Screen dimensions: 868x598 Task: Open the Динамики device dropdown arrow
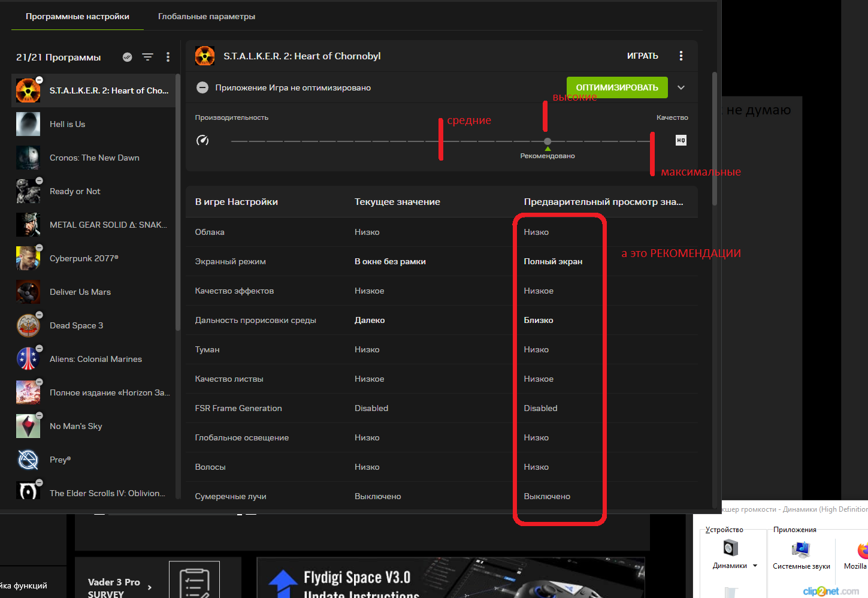(x=755, y=566)
